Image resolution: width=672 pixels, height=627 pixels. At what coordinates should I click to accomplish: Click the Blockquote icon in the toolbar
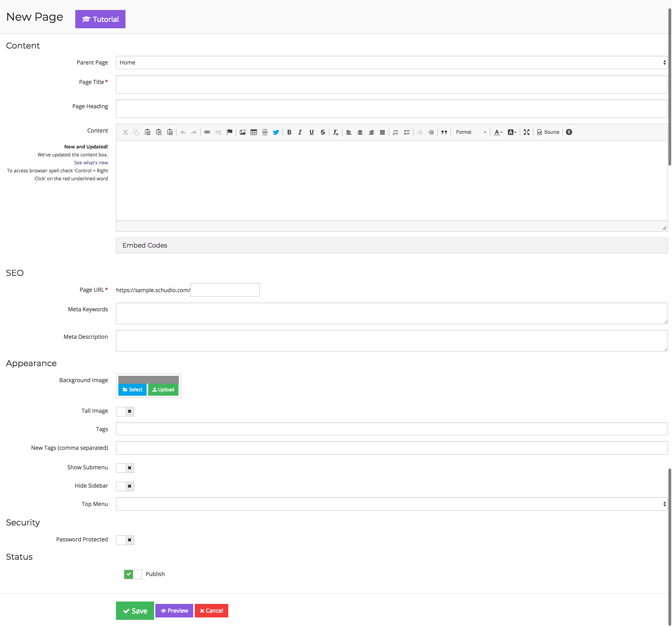point(444,132)
